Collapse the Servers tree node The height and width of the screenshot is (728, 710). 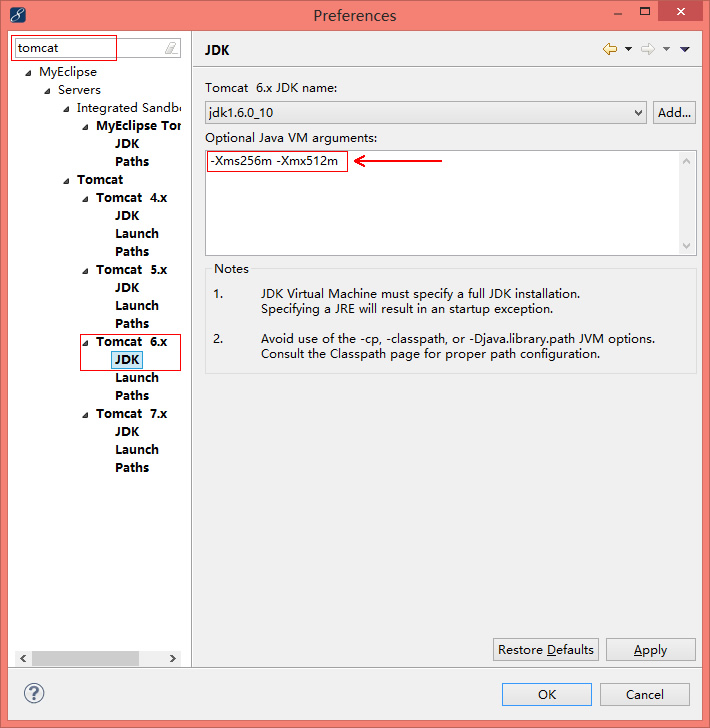point(47,91)
